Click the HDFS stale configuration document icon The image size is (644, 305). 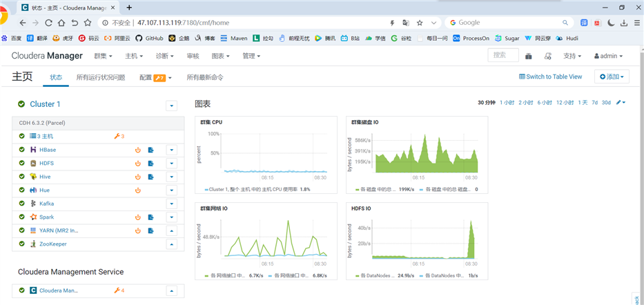150,164
